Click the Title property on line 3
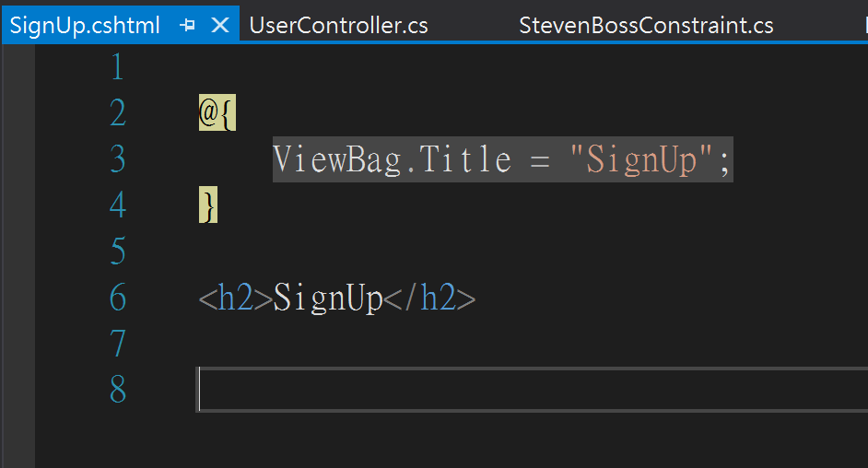868x468 pixels. click(466, 160)
